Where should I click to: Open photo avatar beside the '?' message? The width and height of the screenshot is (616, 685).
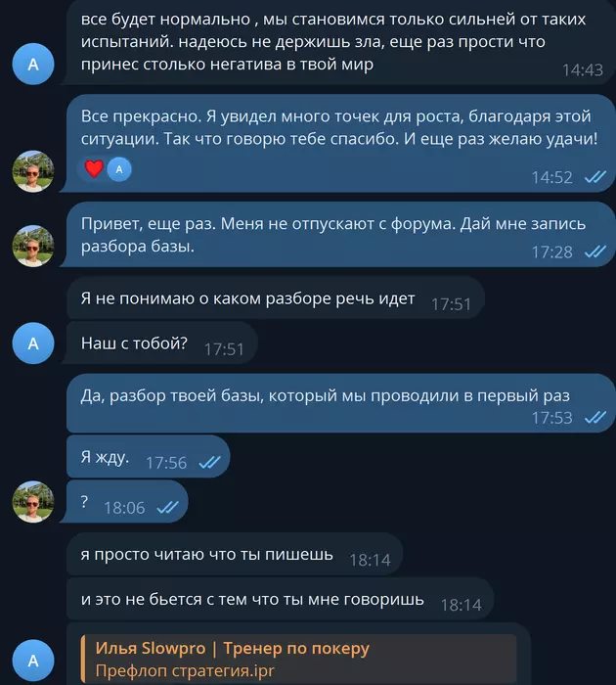pyautogui.click(x=33, y=502)
